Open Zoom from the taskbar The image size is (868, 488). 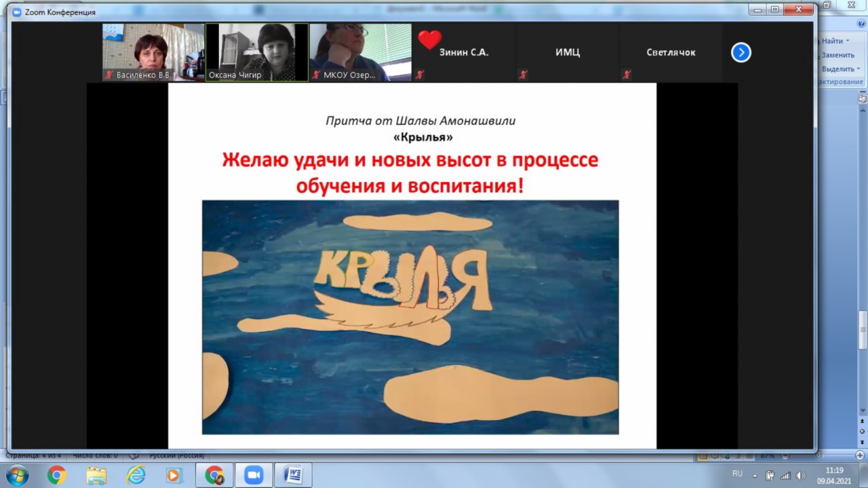[x=254, y=475]
